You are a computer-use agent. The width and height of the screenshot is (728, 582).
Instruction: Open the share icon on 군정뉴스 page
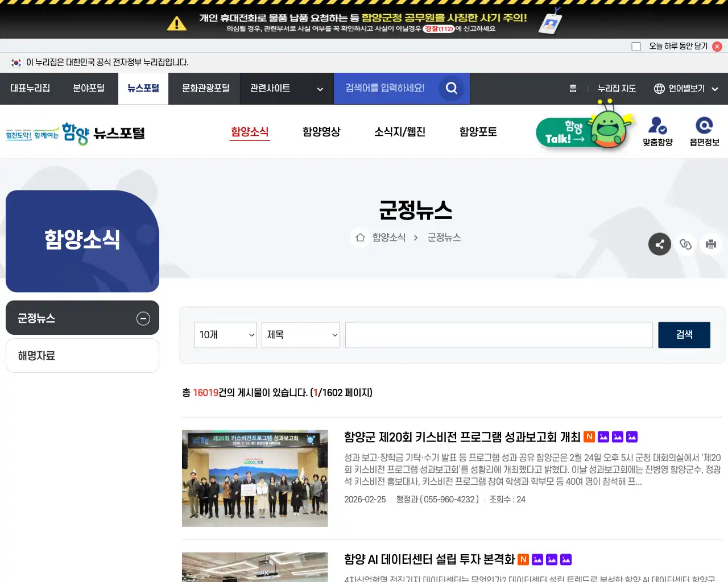coord(660,244)
